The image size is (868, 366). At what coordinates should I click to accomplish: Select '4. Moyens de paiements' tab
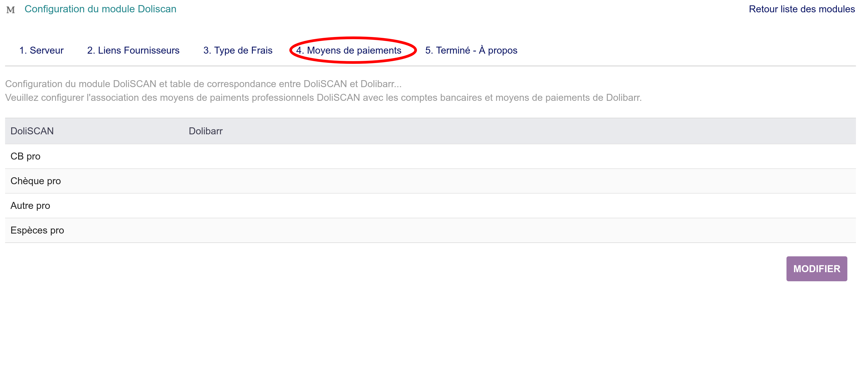coord(349,50)
